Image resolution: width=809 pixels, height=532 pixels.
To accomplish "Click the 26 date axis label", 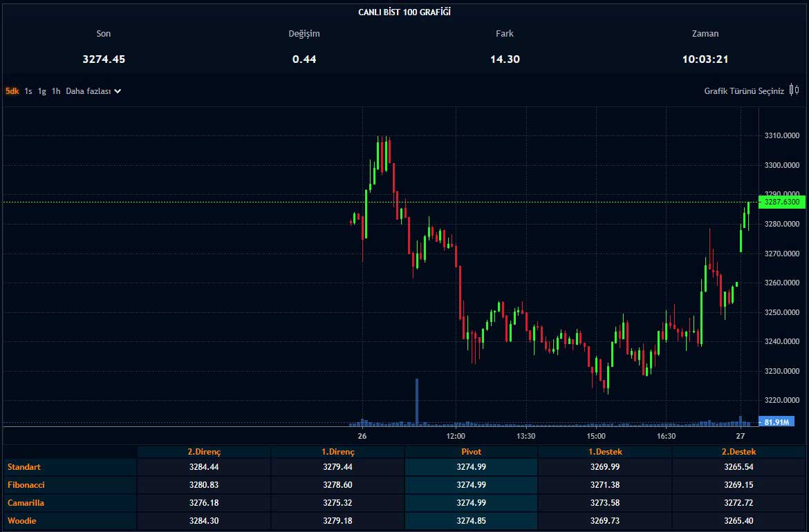I will pyautogui.click(x=362, y=436).
